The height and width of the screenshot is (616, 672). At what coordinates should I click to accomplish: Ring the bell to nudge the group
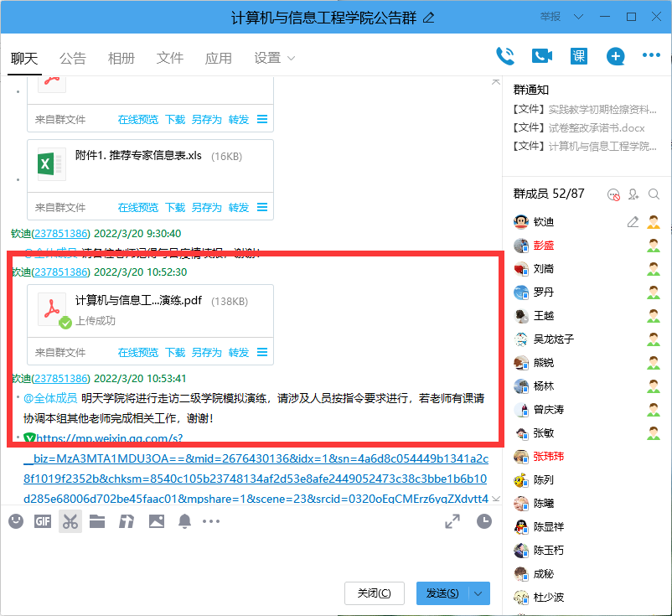(184, 521)
